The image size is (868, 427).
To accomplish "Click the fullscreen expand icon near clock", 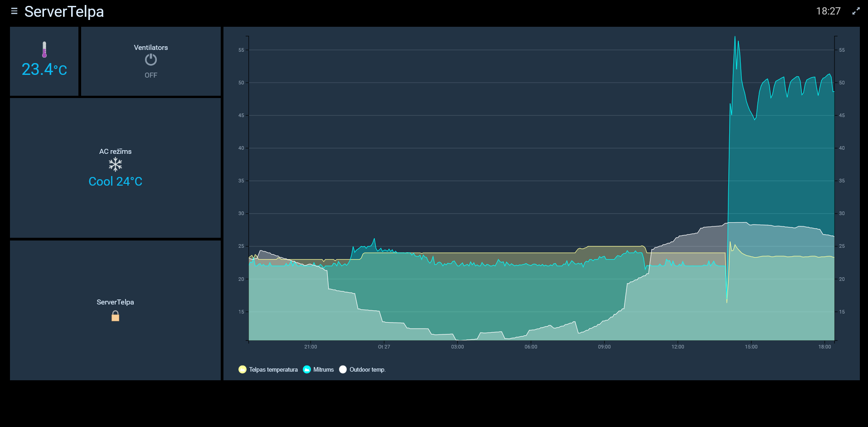I will pos(856,11).
